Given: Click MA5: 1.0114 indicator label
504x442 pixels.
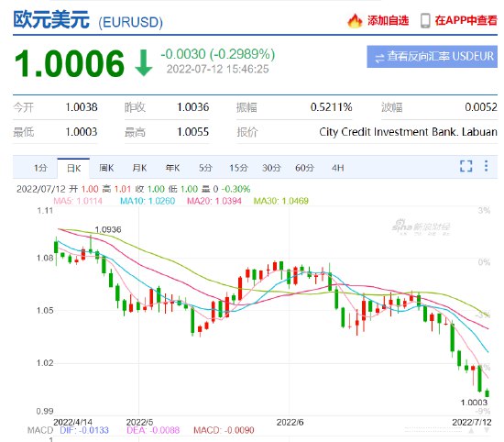Looking at the screenshot, I should (78, 201).
